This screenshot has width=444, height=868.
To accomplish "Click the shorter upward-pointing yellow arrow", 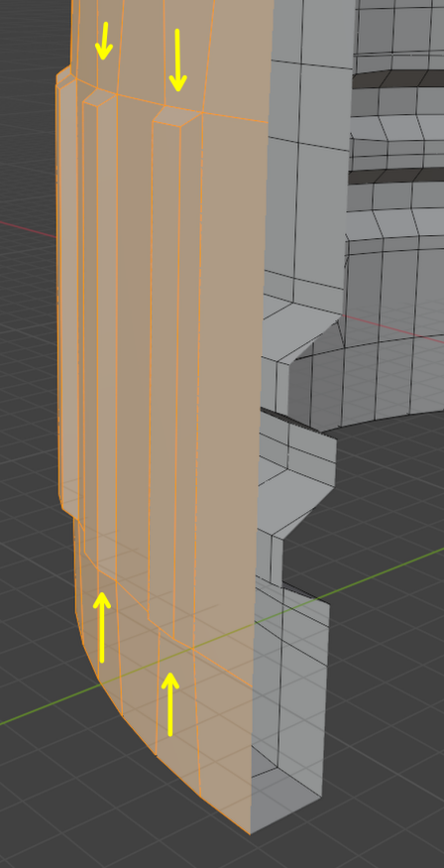I will [170, 704].
